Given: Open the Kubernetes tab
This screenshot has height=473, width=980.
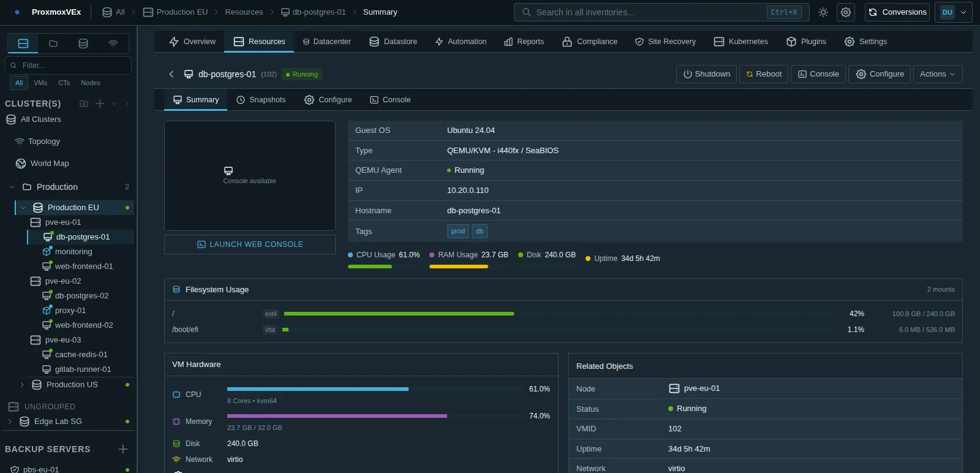Looking at the screenshot, I should click(x=741, y=42).
